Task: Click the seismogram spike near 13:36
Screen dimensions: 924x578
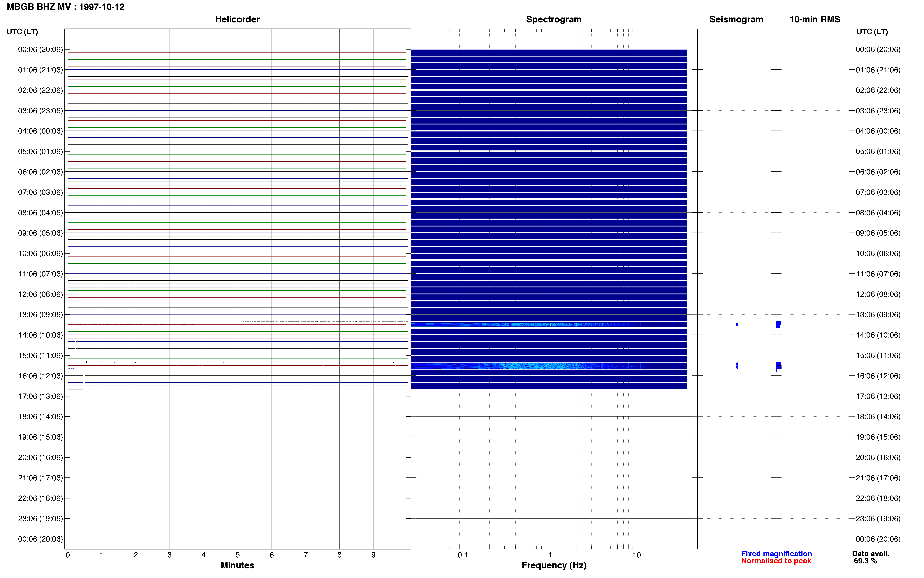Action: [737, 325]
